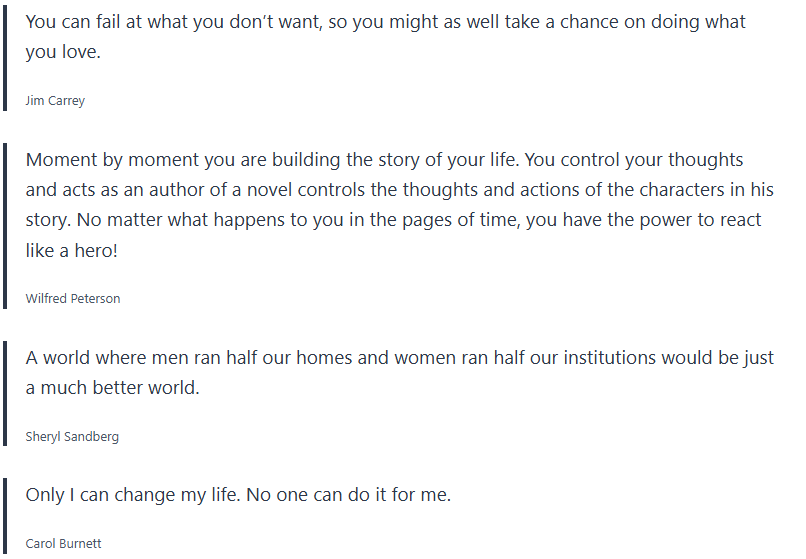Click the text "you love." in first quote
Screen dimensions: 806x559
click(63, 52)
